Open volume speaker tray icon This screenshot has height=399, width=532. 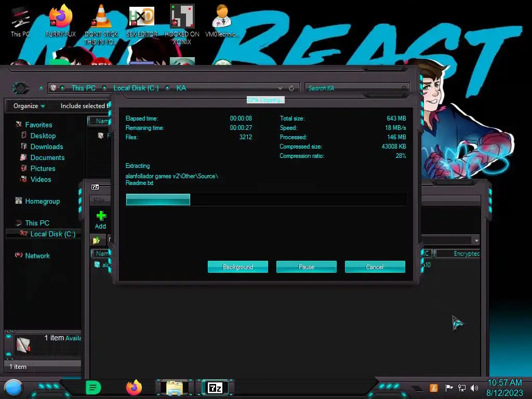pyautogui.click(x=474, y=388)
